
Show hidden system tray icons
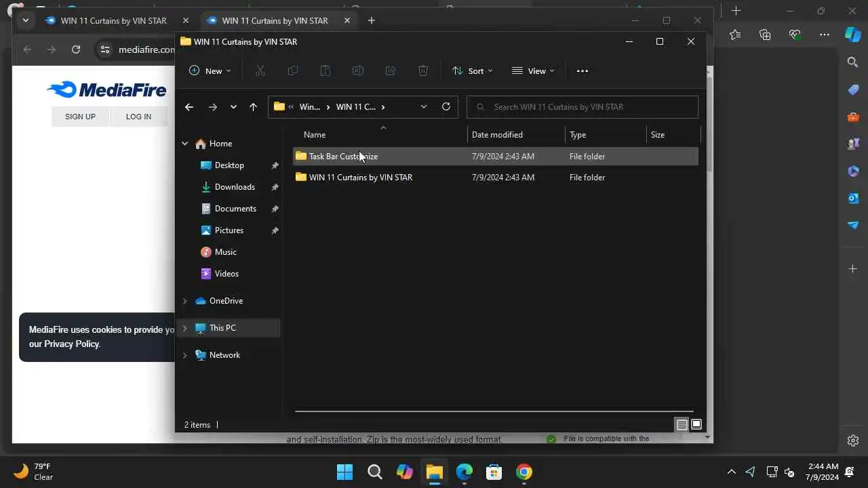click(x=731, y=472)
